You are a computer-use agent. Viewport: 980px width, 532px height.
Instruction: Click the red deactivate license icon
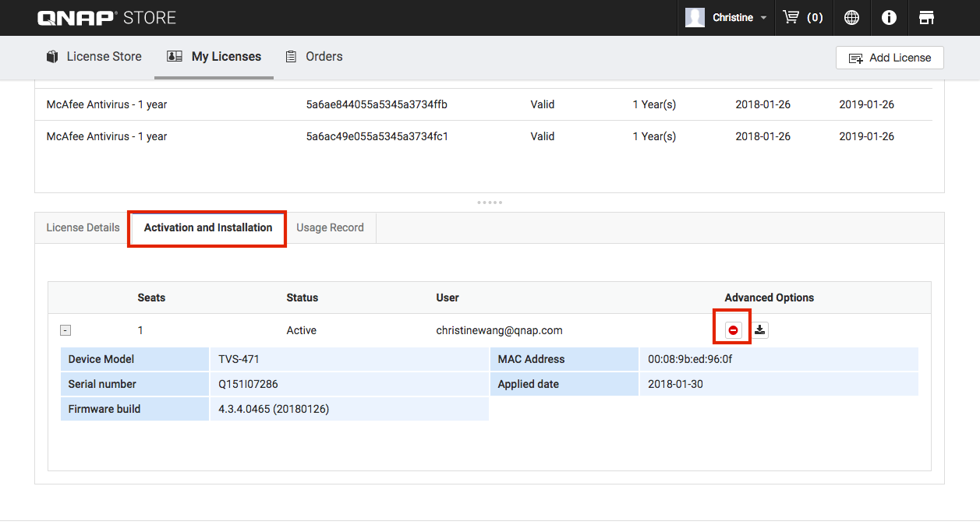click(x=733, y=330)
